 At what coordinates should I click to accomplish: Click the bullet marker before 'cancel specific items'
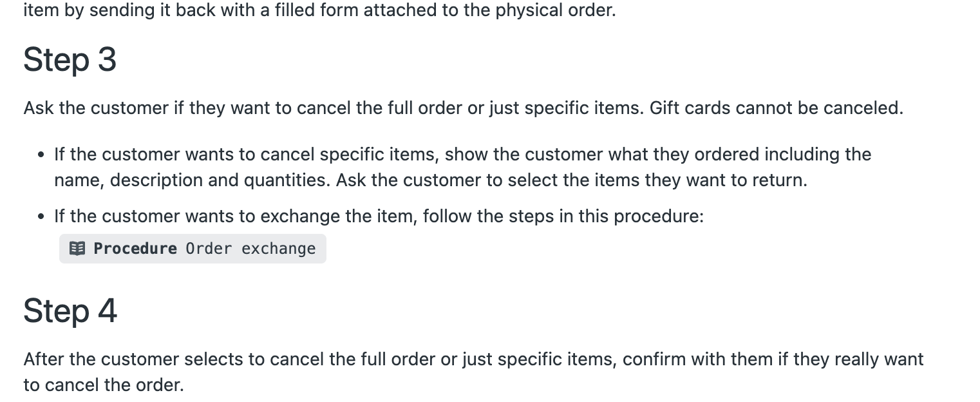coord(41,155)
